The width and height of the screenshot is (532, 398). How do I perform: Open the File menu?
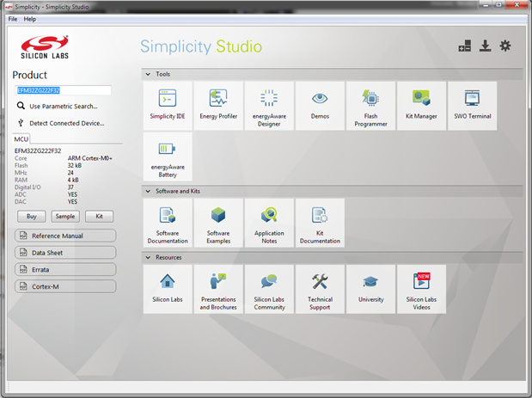coord(13,19)
